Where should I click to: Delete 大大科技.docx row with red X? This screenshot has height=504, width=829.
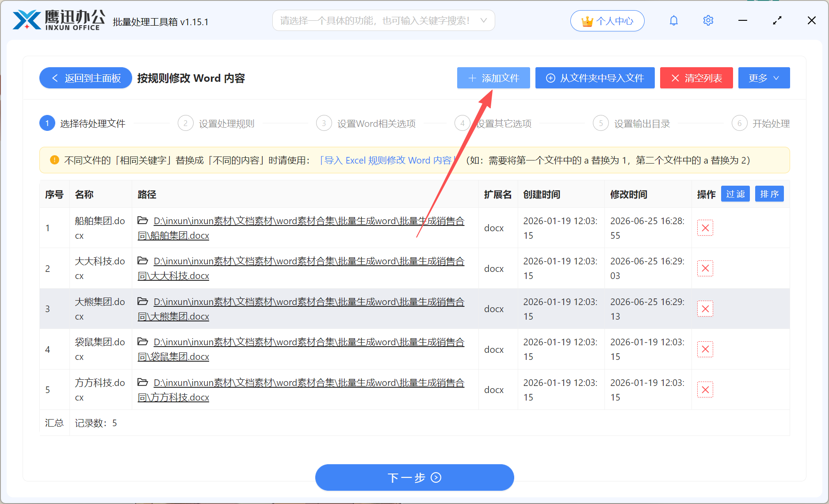(x=705, y=268)
